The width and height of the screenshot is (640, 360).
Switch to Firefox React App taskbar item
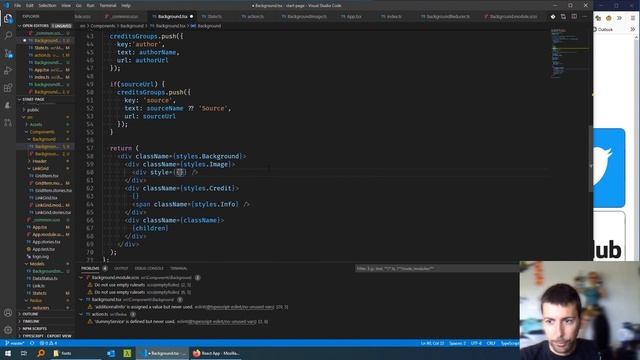(x=216, y=353)
